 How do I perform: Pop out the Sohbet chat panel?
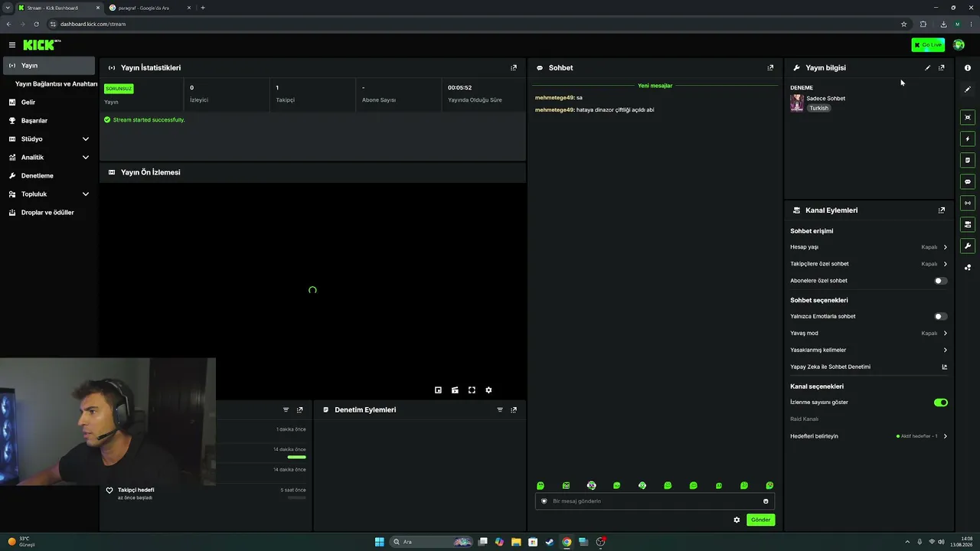point(770,67)
